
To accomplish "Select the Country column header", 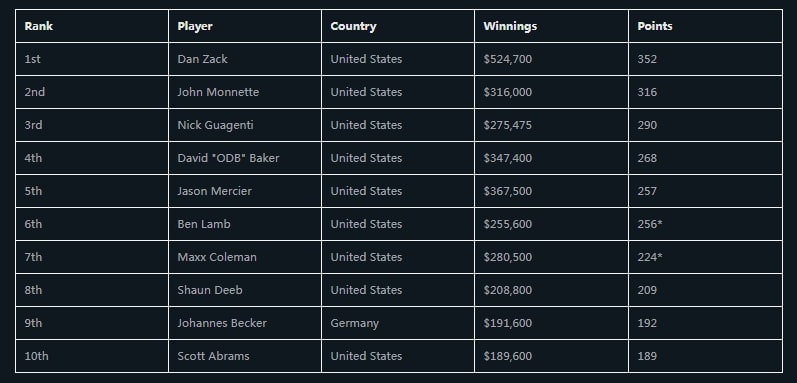I will 353,26.
